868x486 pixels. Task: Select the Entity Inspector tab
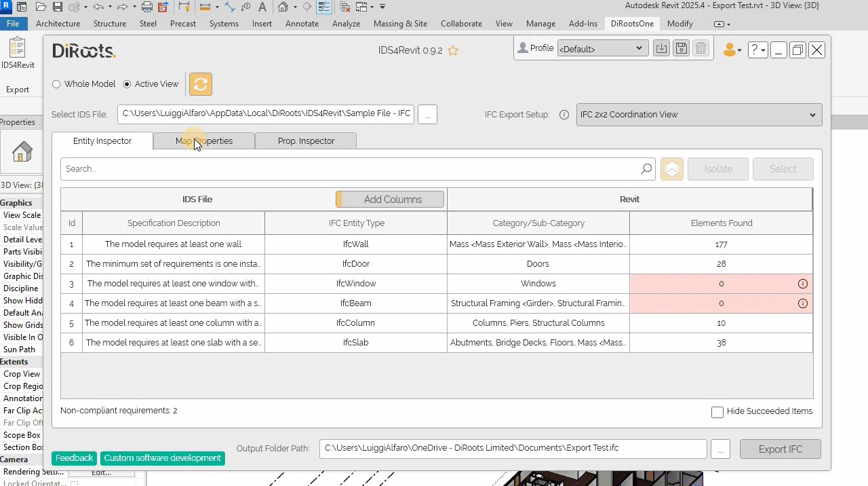pyautogui.click(x=102, y=141)
